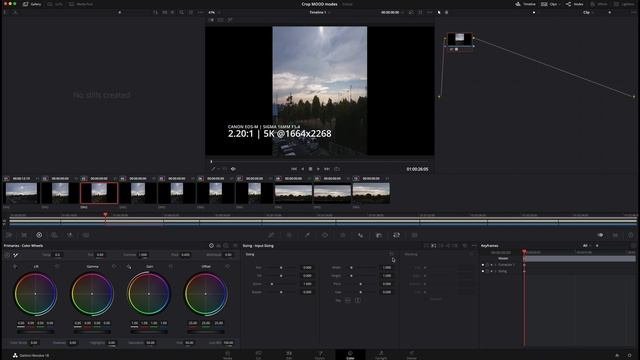Screen dimensions: 640x360
Task: Click the Gamma wheel reset icon
Action: 114,267
